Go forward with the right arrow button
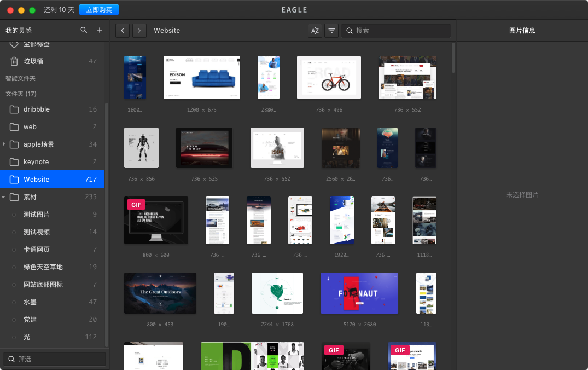The height and width of the screenshot is (370, 588). [x=139, y=31]
